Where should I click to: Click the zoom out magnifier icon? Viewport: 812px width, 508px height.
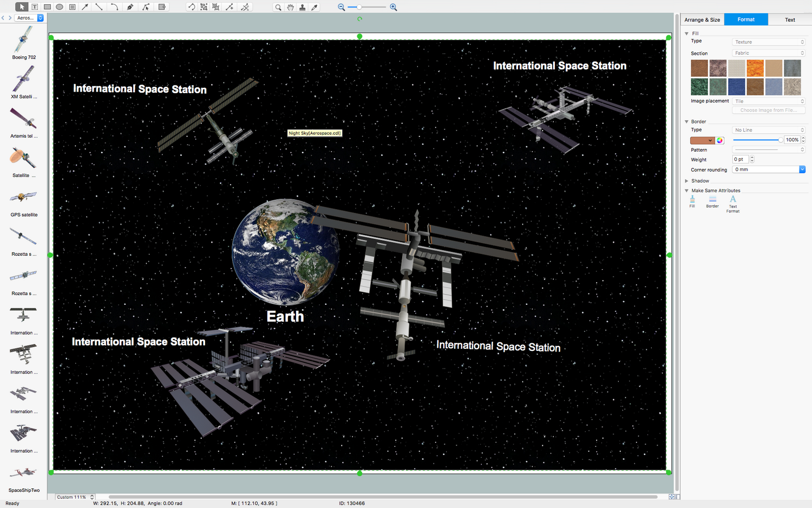pos(341,7)
